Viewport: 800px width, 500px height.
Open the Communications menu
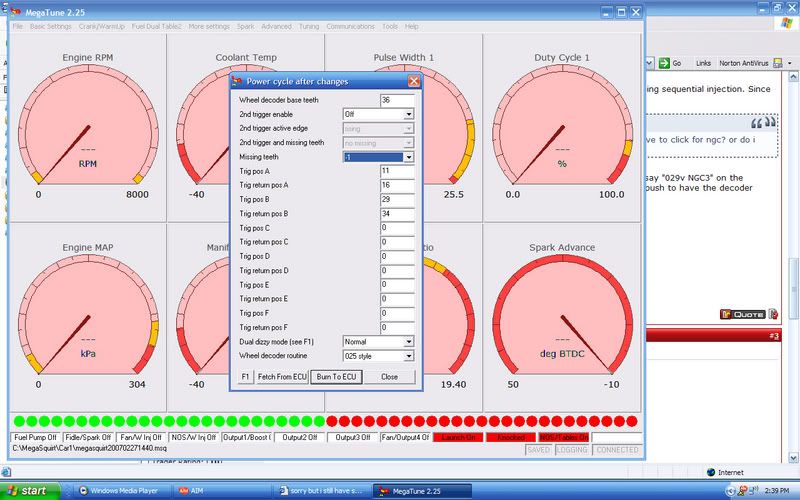pyautogui.click(x=351, y=27)
